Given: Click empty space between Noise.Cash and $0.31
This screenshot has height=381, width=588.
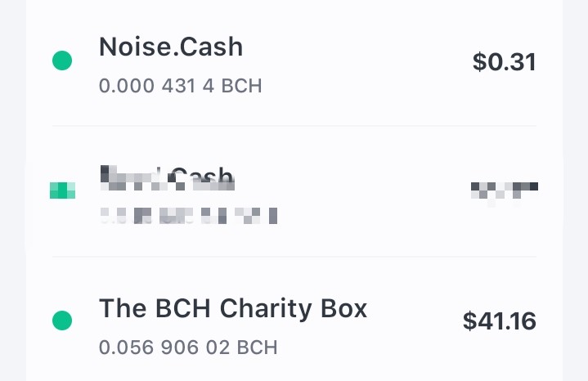Looking at the screenshot, I should 357,62.
